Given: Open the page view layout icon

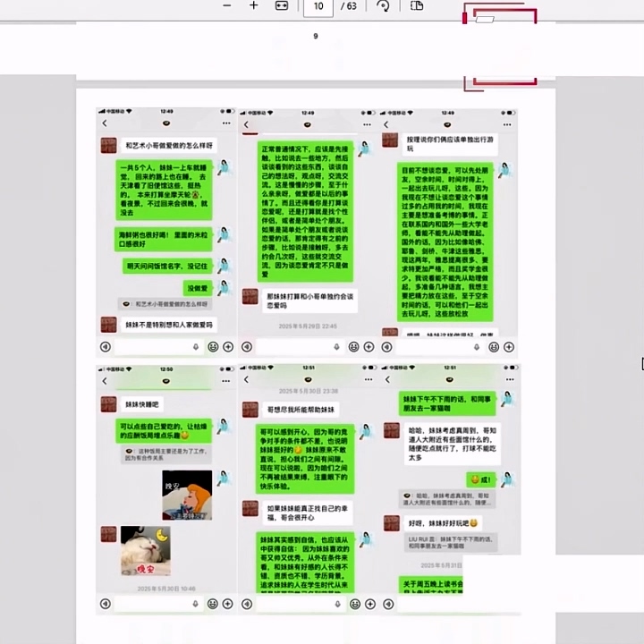Looking at the screenshot, I should point(417,5).
